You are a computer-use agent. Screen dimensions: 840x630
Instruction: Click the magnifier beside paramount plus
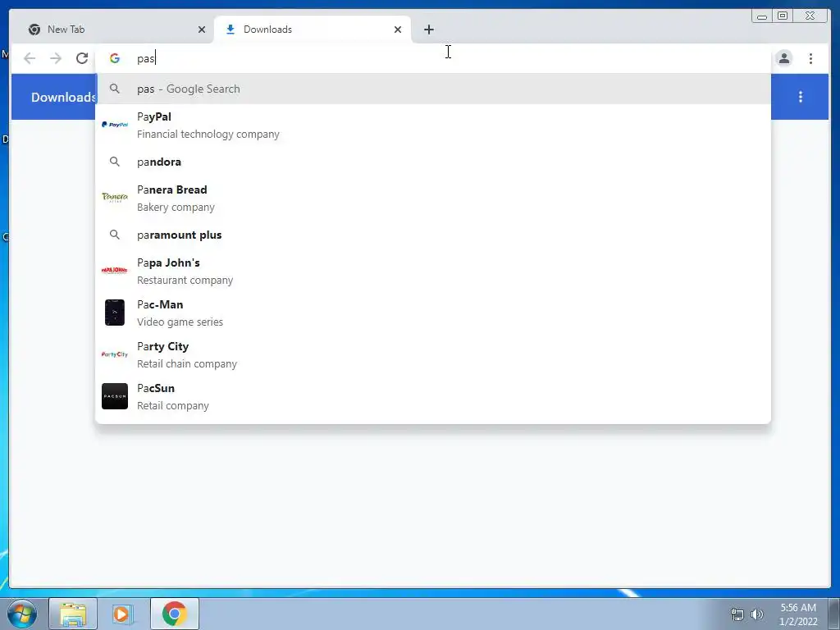115,234
